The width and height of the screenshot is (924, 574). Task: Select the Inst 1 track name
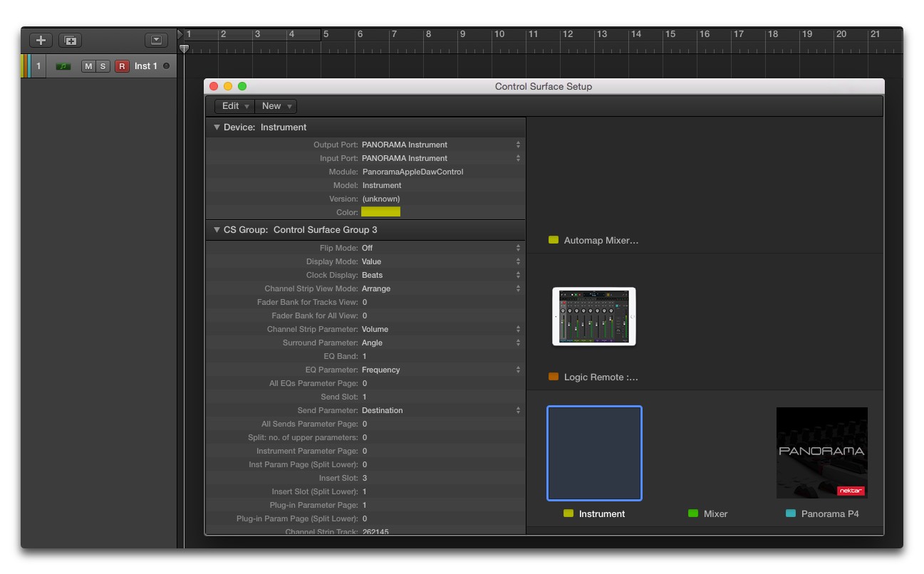(x=145, y=66)
